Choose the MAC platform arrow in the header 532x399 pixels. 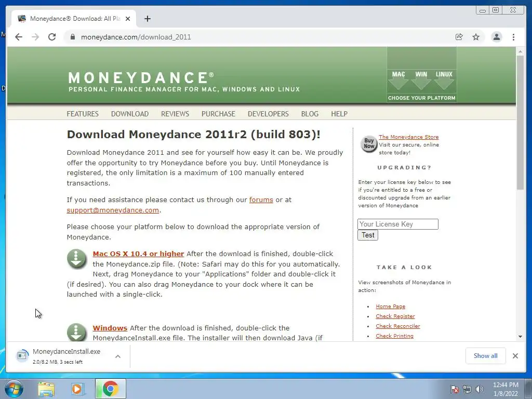pos(398,81)
